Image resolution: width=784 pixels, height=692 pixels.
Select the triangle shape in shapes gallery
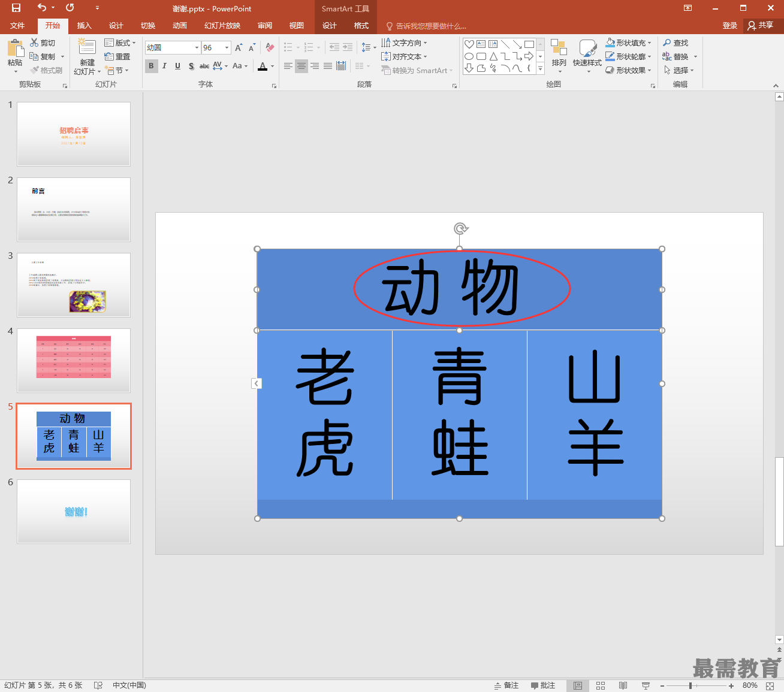[493, 56]
